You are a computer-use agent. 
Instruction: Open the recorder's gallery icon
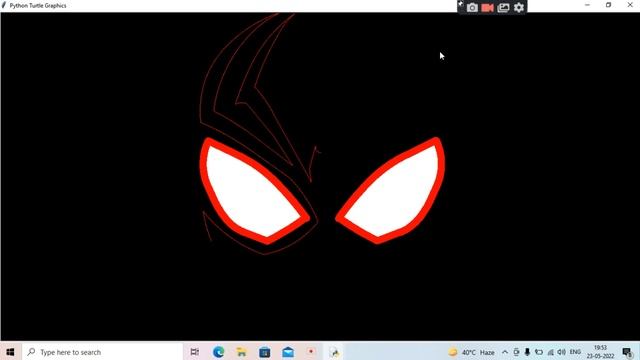504,7
